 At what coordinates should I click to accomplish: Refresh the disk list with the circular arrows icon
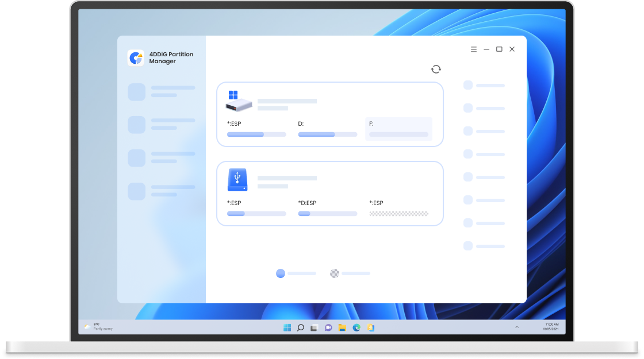pyautogui.click(x=436, y=70)
